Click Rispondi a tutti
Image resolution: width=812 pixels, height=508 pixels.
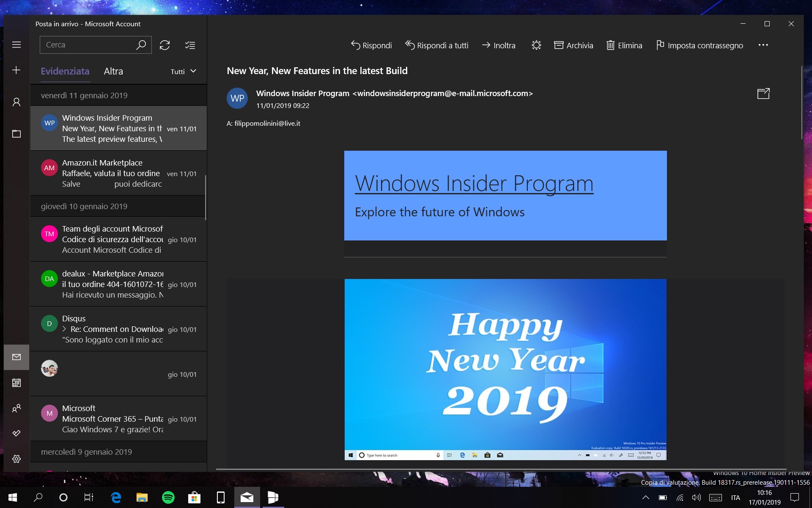point(437,45)
